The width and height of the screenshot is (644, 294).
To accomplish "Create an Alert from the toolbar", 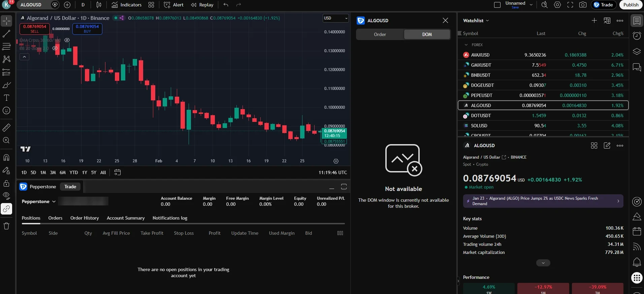I will [x=173, y=5].
